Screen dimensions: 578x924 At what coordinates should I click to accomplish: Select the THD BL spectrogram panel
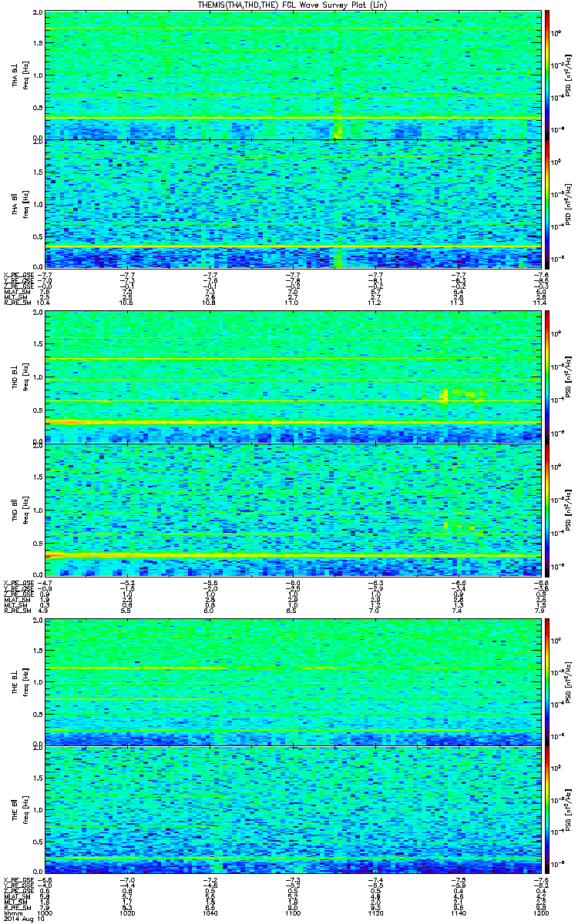(x=293, y=378)
